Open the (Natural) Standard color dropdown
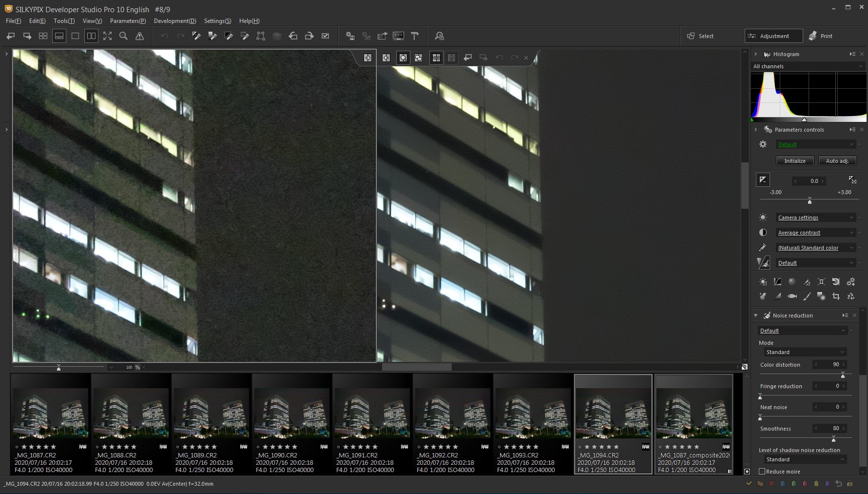Viewport: 868px width, 494px height. (815, 248)
